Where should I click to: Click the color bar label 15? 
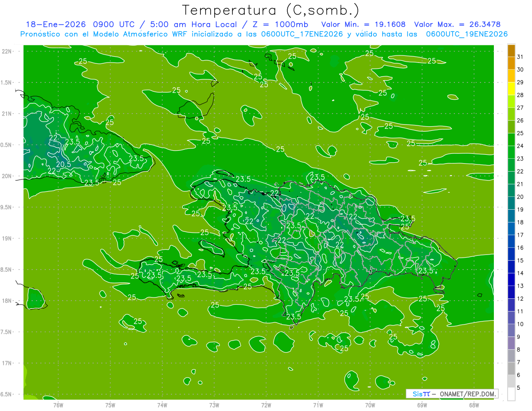[520, 260]
